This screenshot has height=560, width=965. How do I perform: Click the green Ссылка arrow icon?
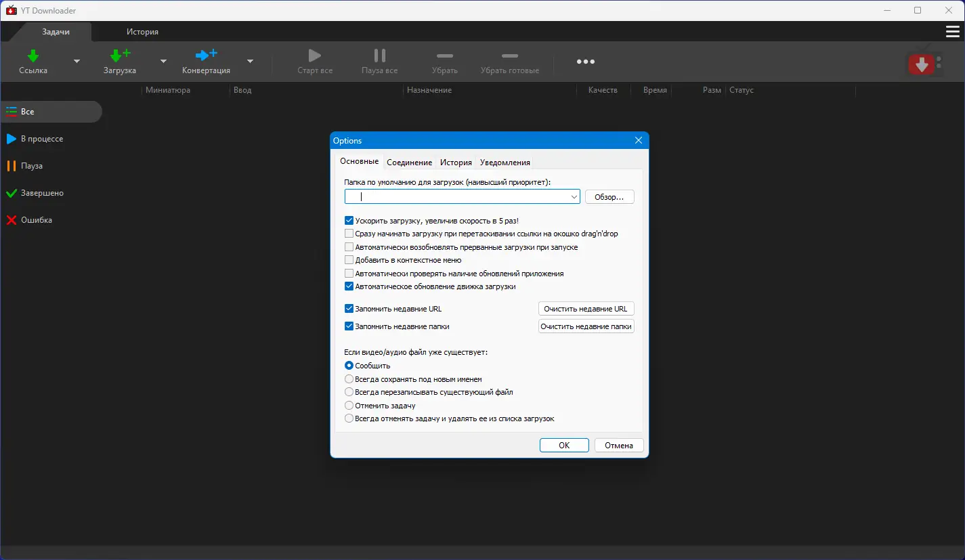(x=33, y=56)
